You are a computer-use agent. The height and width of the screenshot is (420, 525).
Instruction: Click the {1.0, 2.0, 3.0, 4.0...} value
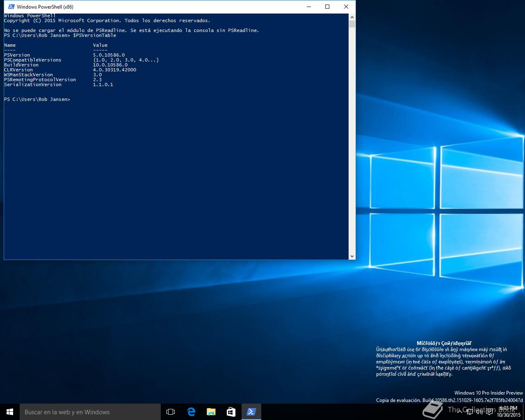pos(126,60)
